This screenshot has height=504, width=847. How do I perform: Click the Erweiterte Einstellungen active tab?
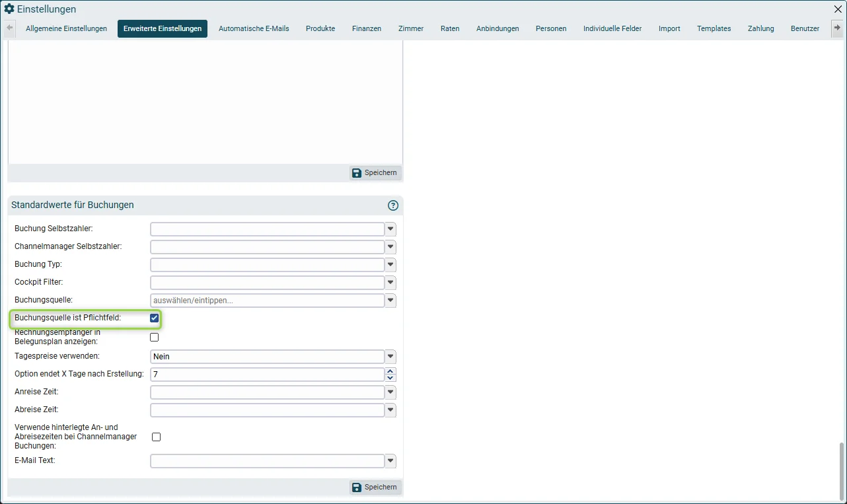pos(163,28)
